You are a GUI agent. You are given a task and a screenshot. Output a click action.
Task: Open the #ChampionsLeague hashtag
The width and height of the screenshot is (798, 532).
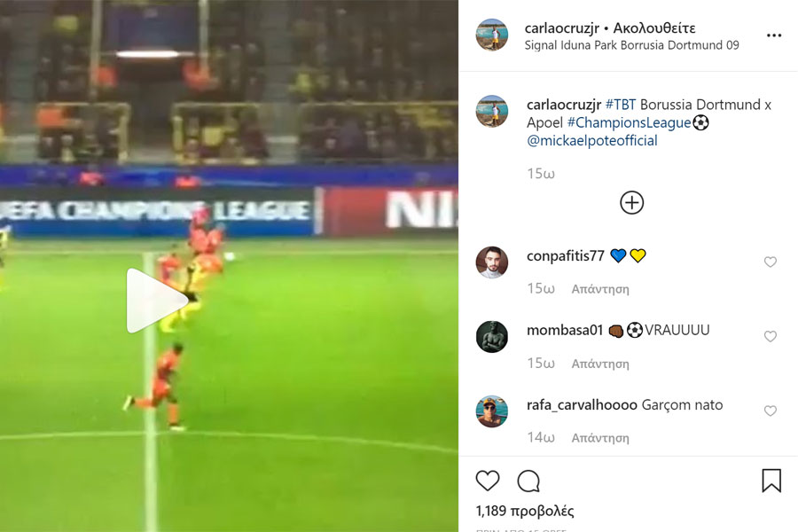629,122
